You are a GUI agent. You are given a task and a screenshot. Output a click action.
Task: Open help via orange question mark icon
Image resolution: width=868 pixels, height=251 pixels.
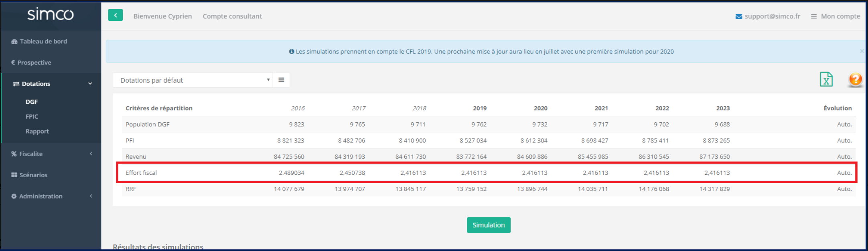855,79
